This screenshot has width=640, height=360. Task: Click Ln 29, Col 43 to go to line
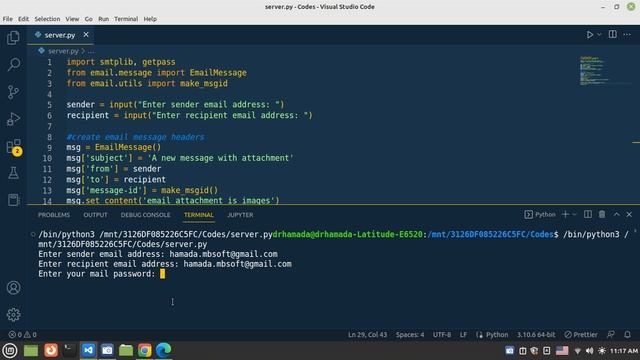point(367,334)
